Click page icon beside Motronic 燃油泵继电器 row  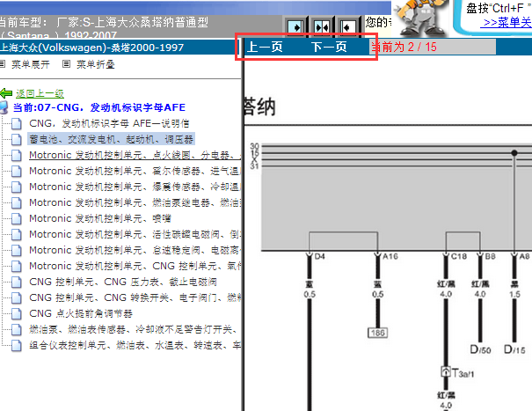point(17,202)
